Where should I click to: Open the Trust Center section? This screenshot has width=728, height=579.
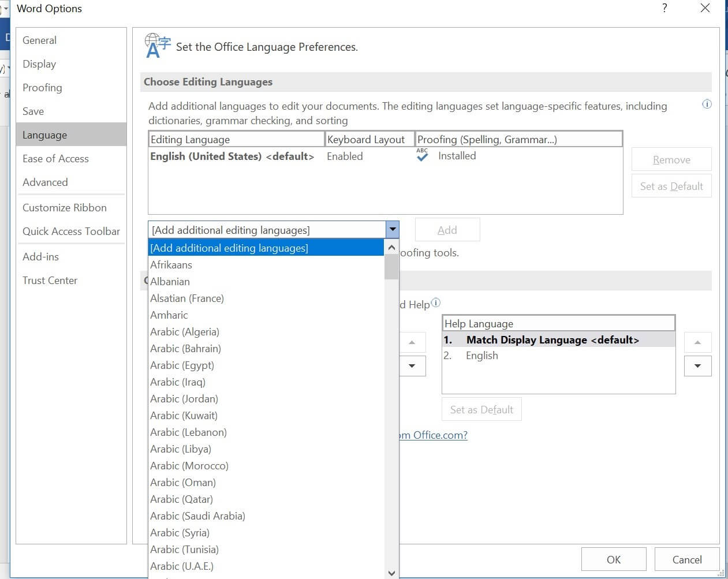(x=50, y=280)
